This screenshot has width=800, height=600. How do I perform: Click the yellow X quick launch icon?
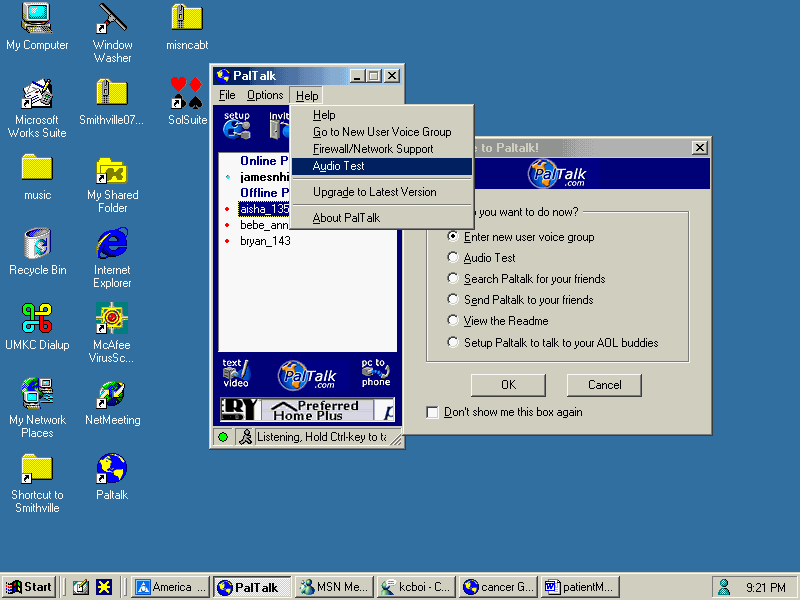[104, 587]
